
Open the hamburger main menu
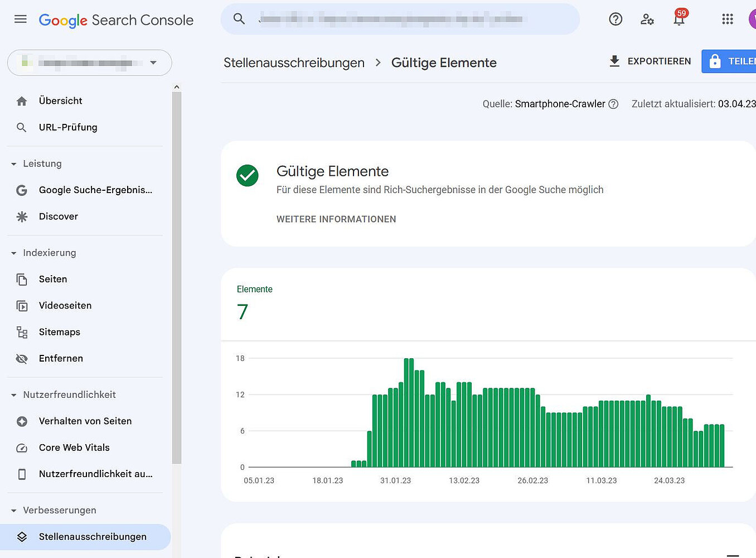pos(21,20)
